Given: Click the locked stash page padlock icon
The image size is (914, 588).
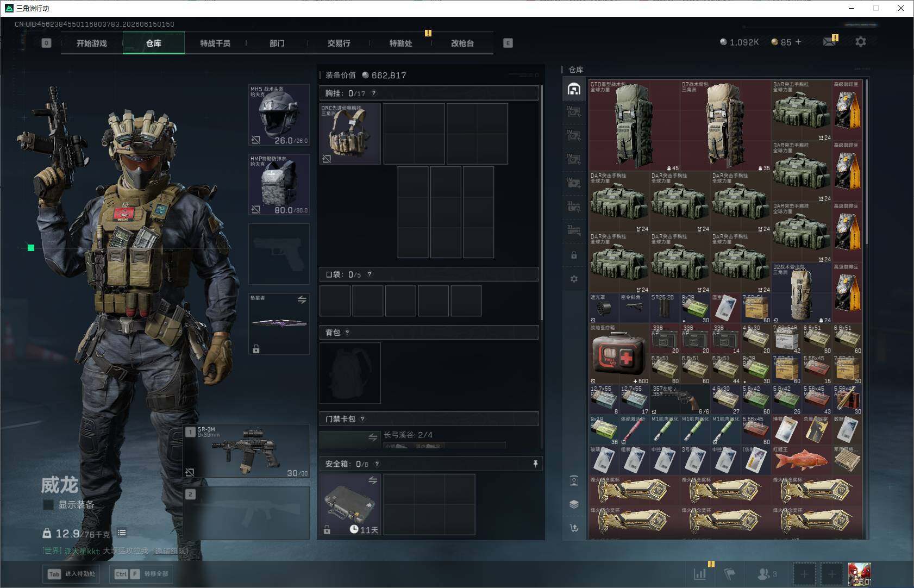Looking at the screenshot, I should tap(574, 255).
